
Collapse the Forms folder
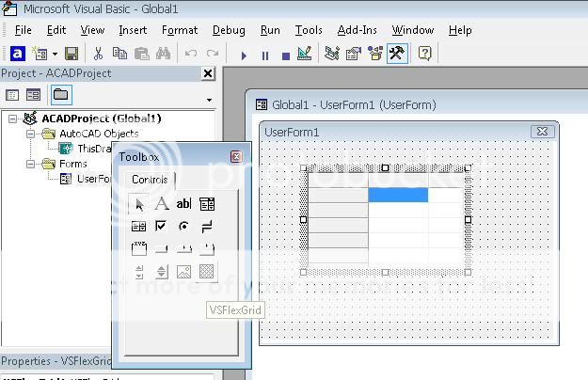[30, 164]
